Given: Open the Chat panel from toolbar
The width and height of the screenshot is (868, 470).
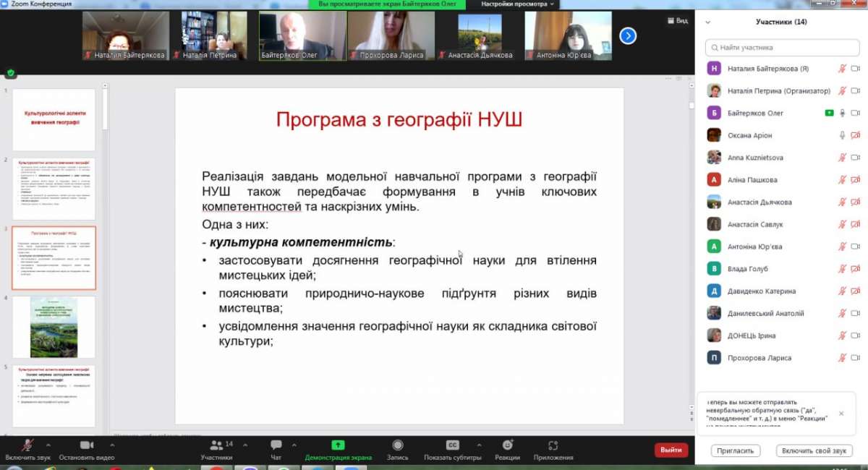Looking at the screenshot, I should click(x=276, y=446).
